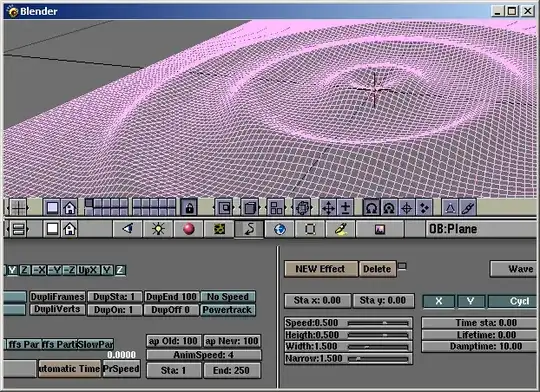Open the view mode cube selector
The width and height of the screenshot is (540, 392).
click(250, 208)
